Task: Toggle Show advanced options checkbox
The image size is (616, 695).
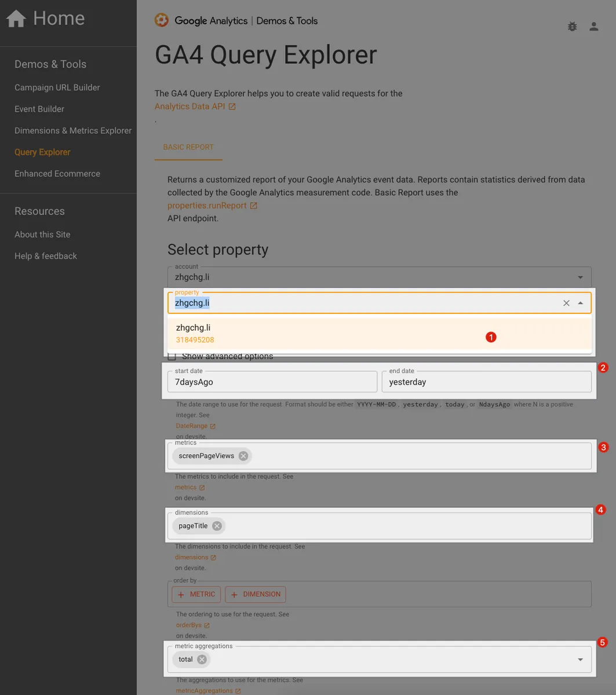Action: tap(172, 356)
